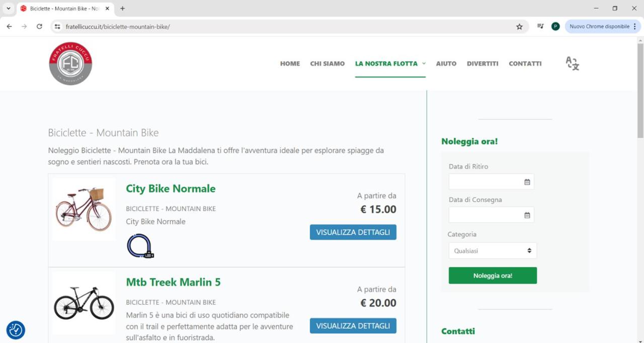Reload the page
The height and width of the screenshot is (343, 644).
(39, 27)
